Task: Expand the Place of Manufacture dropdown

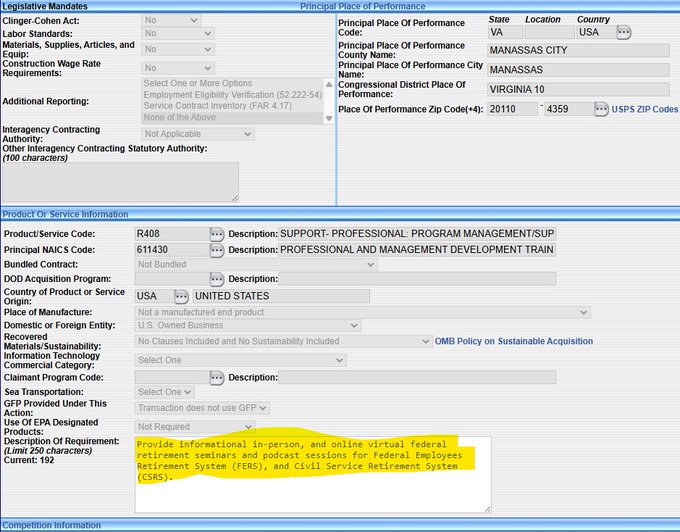Action: (362, 312)
